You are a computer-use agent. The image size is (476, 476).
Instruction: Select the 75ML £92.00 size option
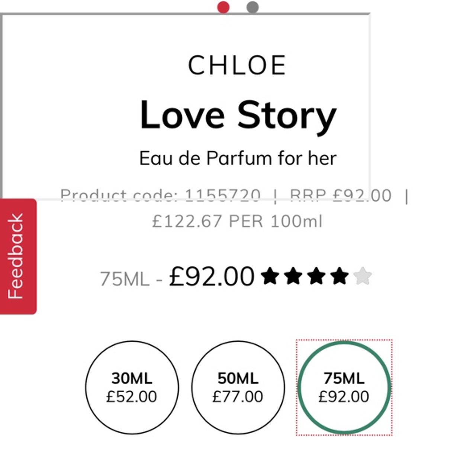tap(344, 387)
